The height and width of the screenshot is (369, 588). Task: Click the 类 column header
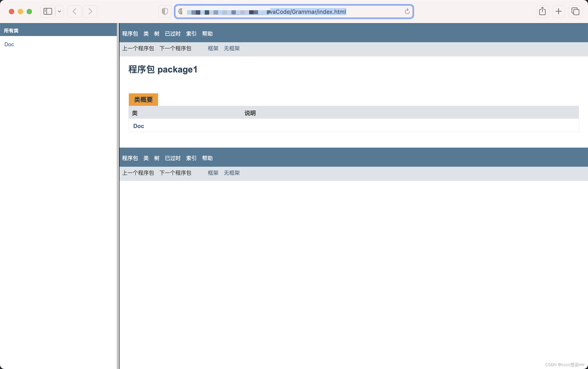(x=135, y=113)
